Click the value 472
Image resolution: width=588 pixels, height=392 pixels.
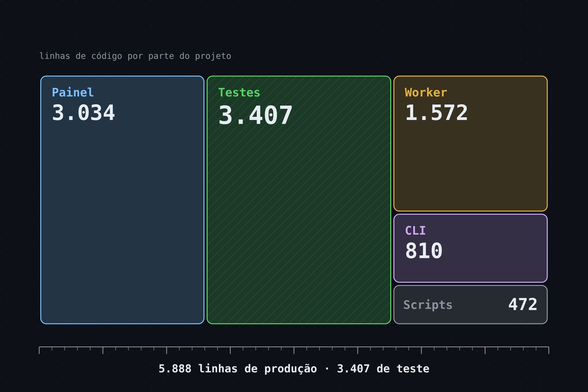coord(523,305)
